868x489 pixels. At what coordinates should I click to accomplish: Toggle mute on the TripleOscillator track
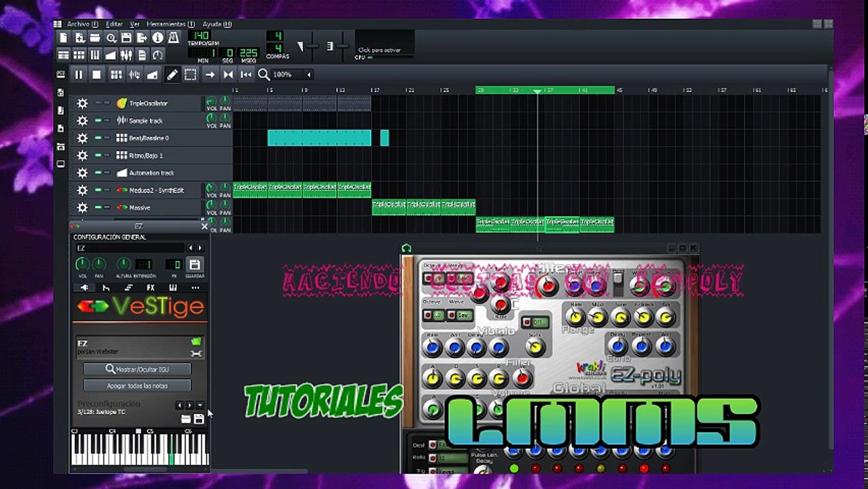98,103
